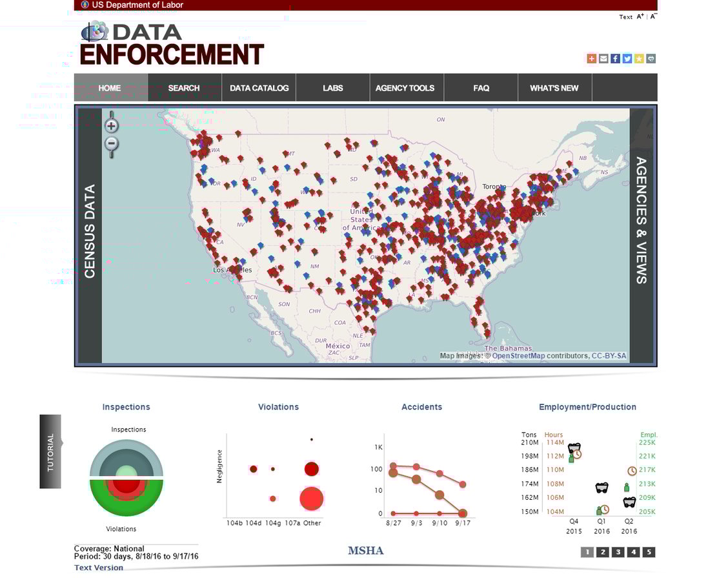Jump to page 3 in the pagination bar
Screen dimensions: 728x578
618,552
